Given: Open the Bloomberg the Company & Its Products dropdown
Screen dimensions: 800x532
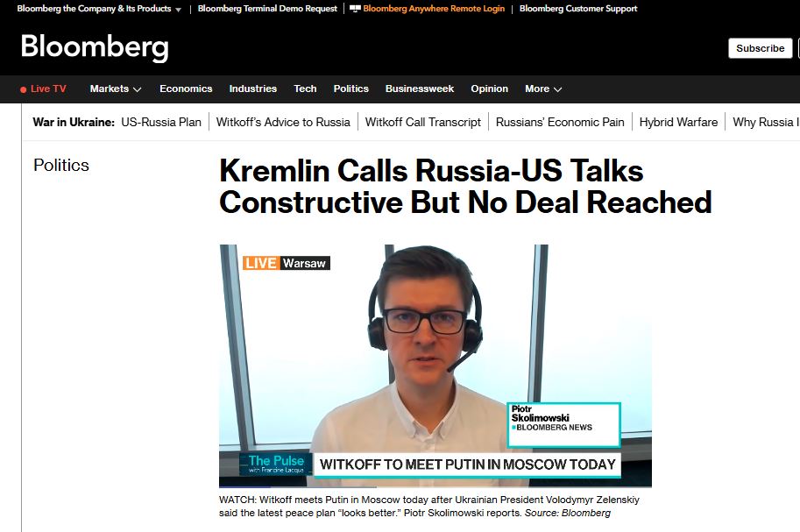Looking at the screenshot, I should [99, 9].
